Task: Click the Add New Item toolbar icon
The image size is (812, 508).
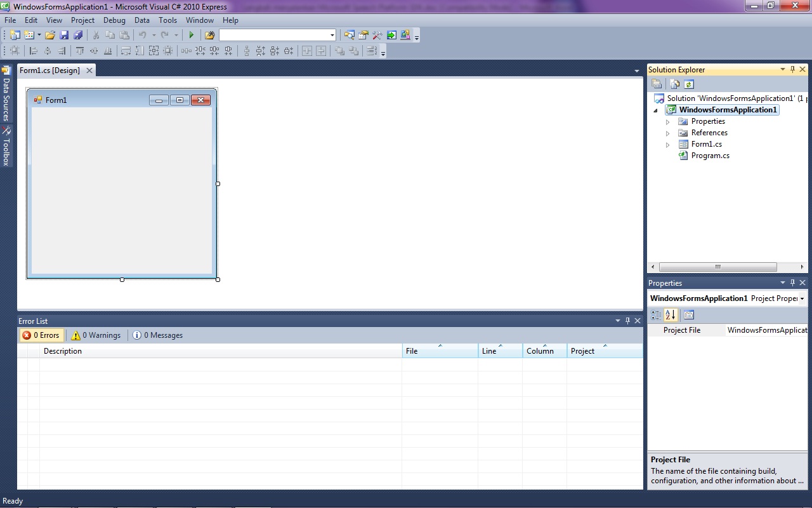Action: [x=29, y=35]
